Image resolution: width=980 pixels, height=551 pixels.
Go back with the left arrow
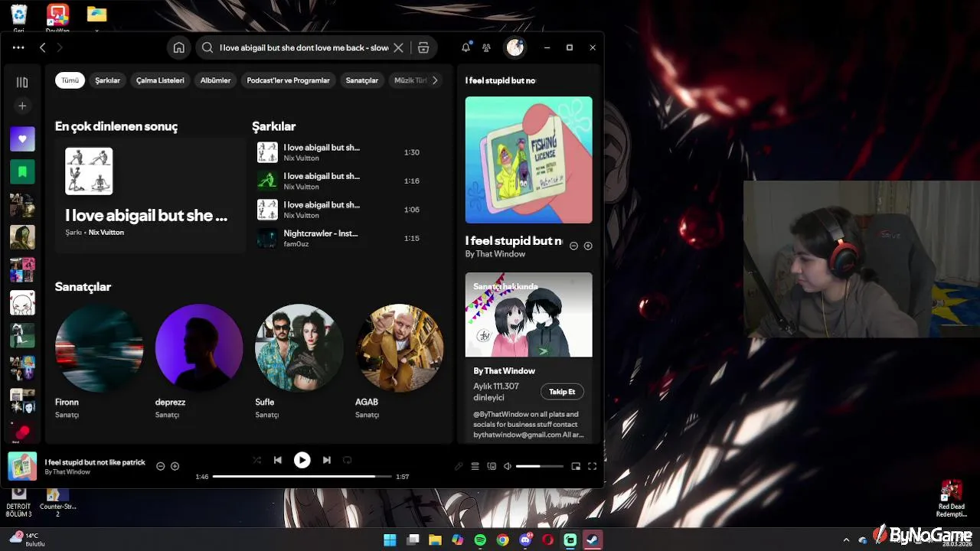(x=43, y=47)
